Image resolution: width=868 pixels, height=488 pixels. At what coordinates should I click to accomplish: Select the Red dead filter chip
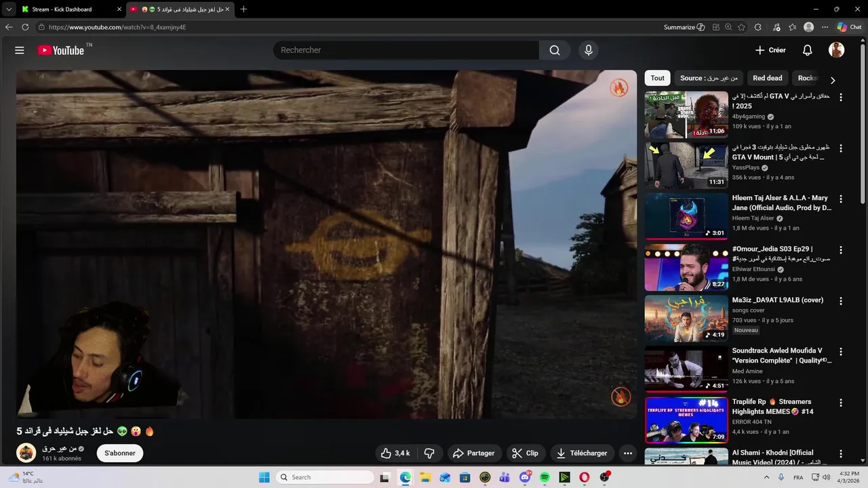click(768, 78)
